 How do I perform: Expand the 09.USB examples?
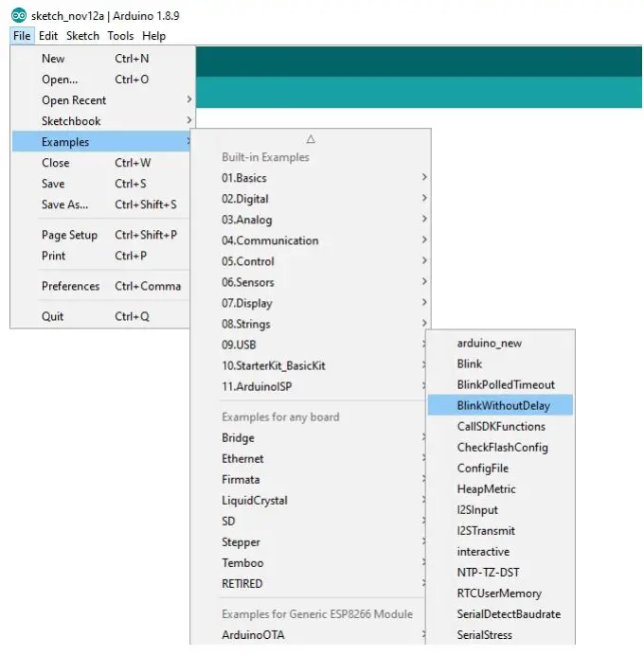tap(309, 345)
